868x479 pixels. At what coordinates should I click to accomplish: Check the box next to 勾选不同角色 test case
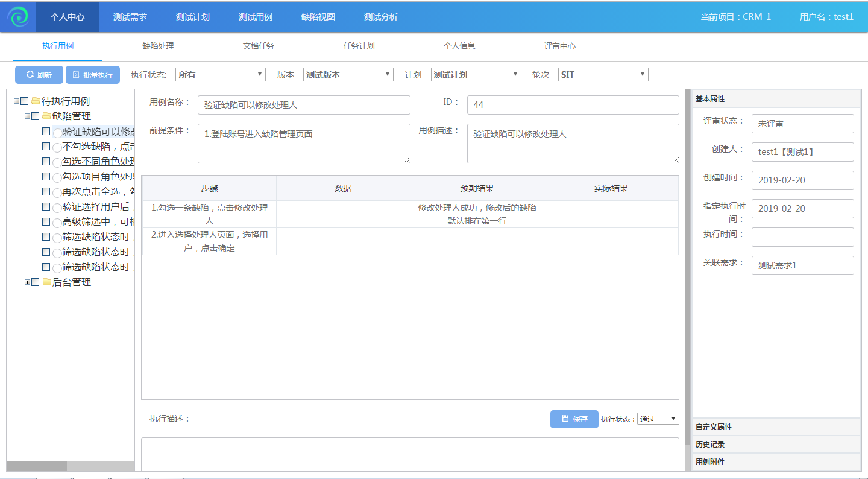point(46,161)
